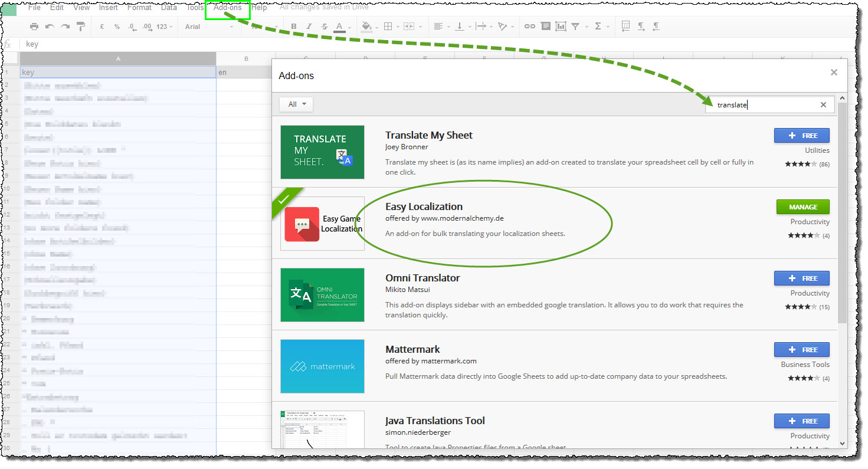Click the Mattermark title
Image resolution: width=868 pixels, height=469 pixels.
click(412, 349)
